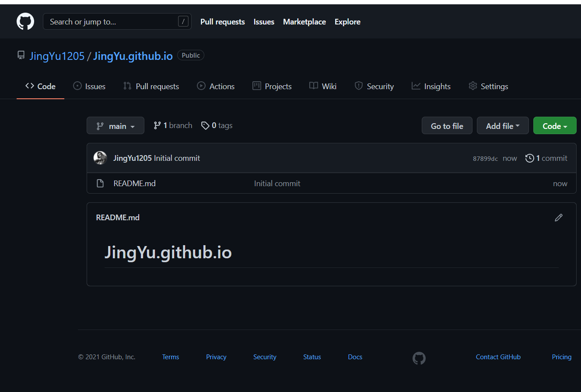Open the Terms footer link

(171, 357)
